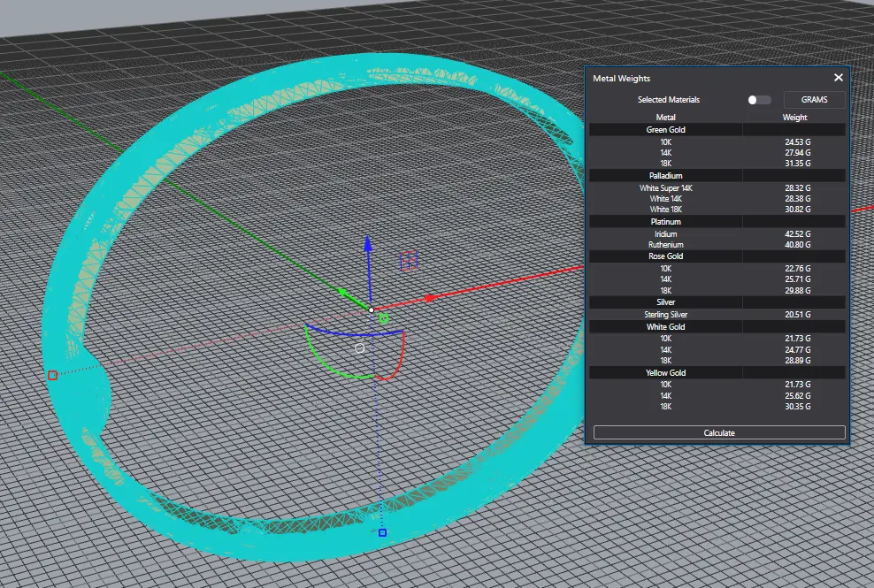
Task: Select the blue Z-axis gumball arrow
Action: click(368, 243)
